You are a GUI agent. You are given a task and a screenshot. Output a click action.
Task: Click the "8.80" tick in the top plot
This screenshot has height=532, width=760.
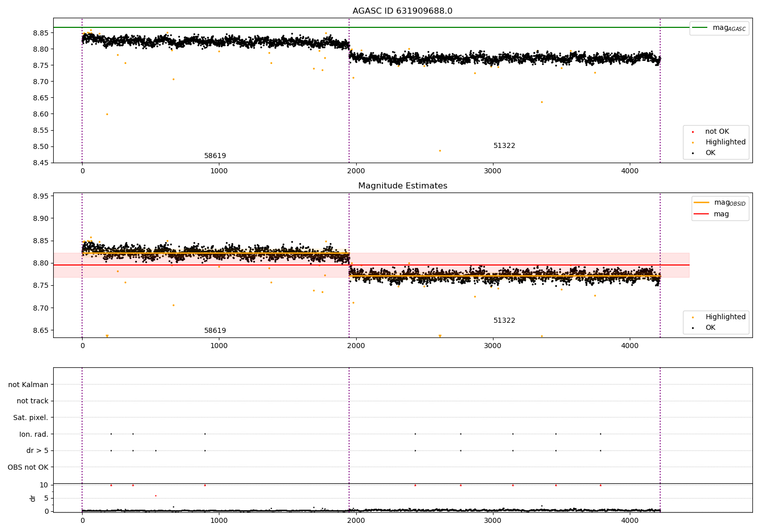pos(41,50)
